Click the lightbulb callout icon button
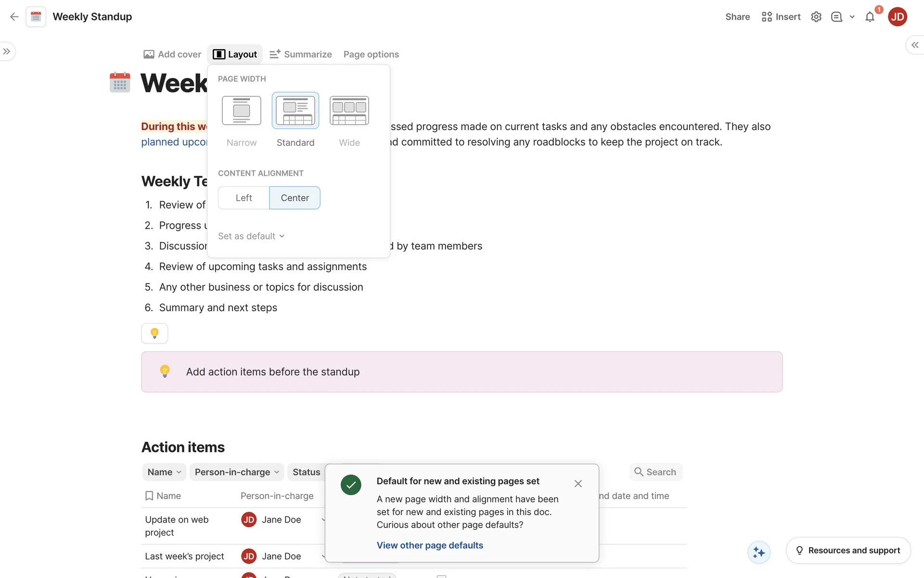This screenshot has width=924, height=578. (x=154, y=333)
